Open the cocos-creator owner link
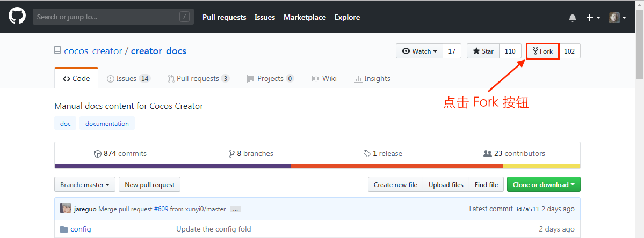Screen dimensions: 644x238 (x=93, y=51)
